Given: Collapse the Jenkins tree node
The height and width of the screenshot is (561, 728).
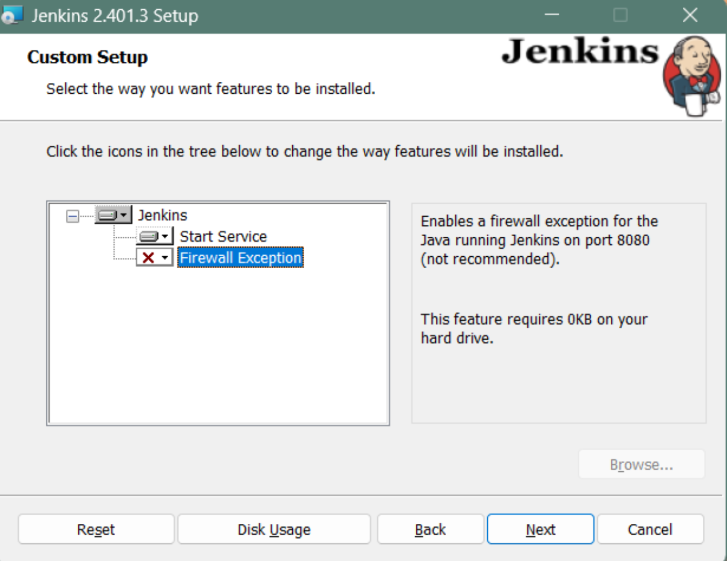Looking at the screenshot, I should pos(73,216).
